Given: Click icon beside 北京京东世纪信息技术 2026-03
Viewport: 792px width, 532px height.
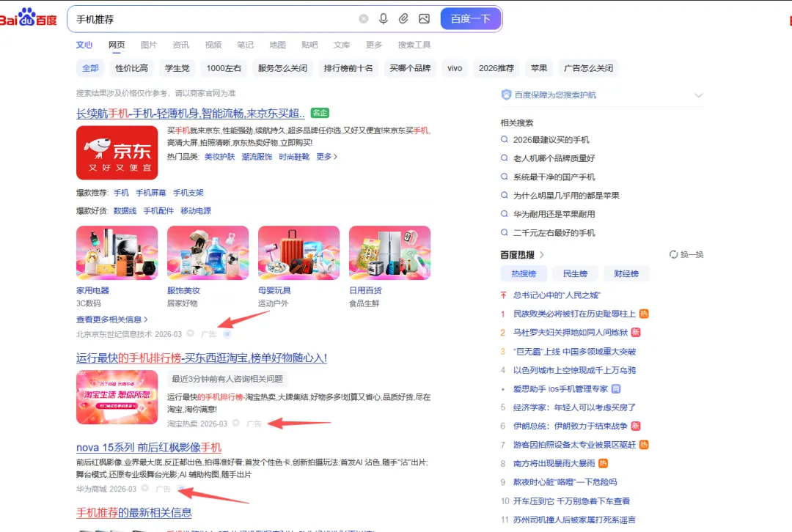Looking at the screenshot, I should 191,333.
